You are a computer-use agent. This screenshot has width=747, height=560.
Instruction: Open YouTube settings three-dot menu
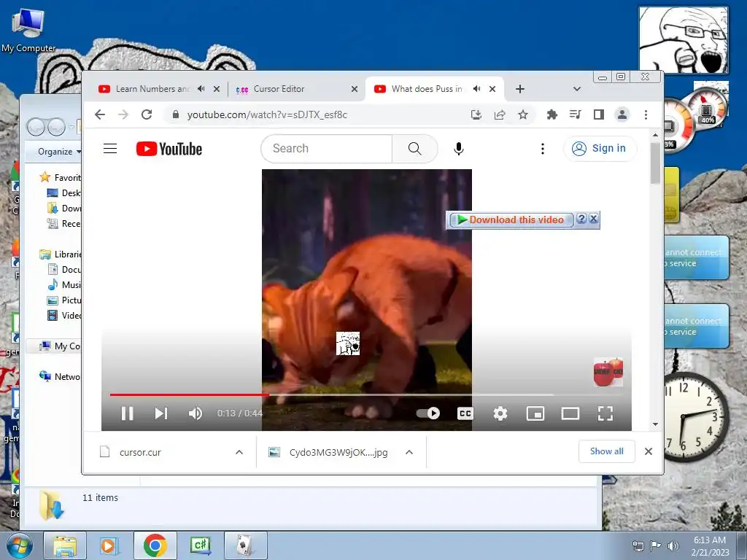[542, 149]
